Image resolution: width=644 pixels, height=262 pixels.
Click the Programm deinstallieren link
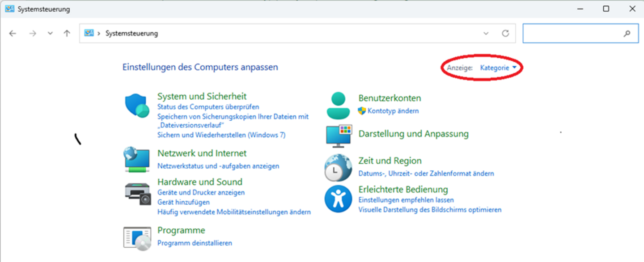(x=195, y=243)
